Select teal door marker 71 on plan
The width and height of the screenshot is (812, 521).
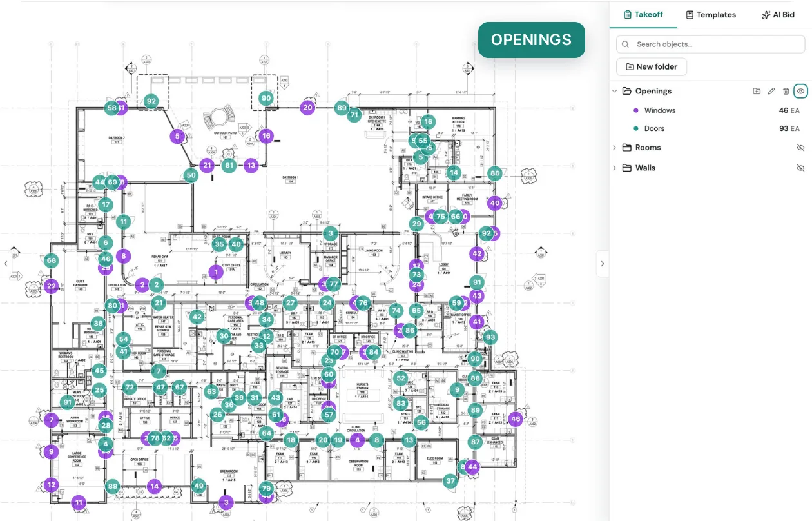[x=354, y=115]
